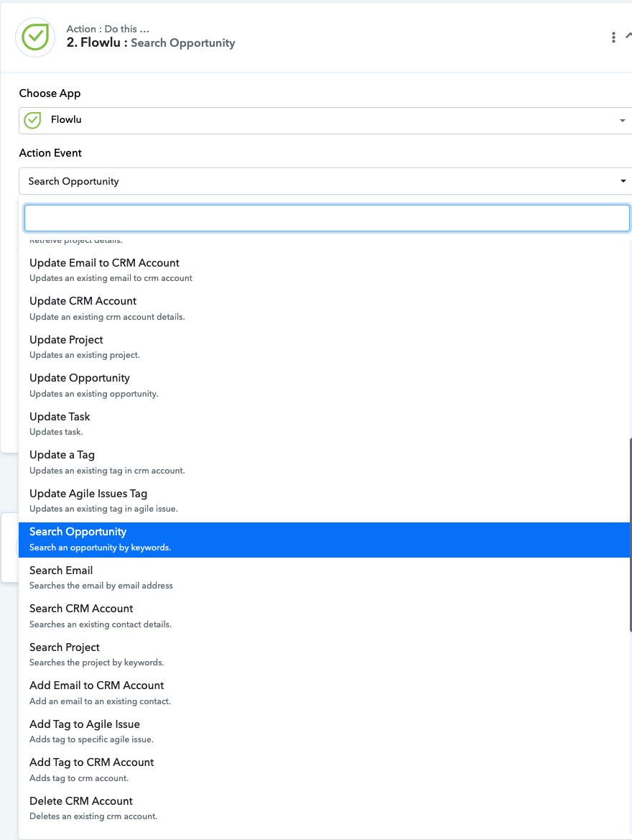Choose Search Project action
632x840 pixels.
pos(324,654)
